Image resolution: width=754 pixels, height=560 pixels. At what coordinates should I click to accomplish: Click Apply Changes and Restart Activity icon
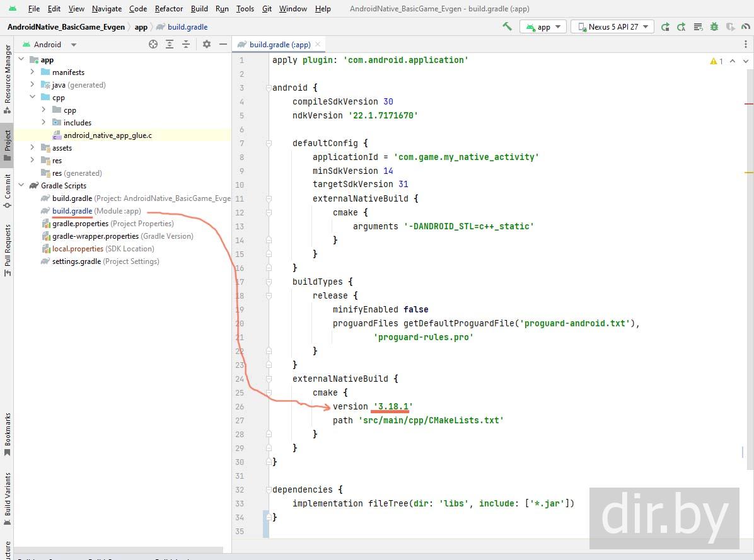coord(665,26)
